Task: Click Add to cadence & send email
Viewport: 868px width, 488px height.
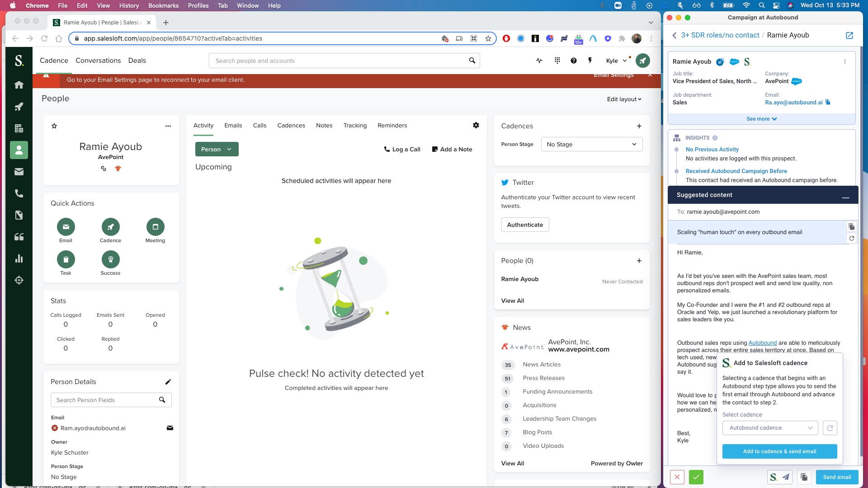Action: point(779,451)
